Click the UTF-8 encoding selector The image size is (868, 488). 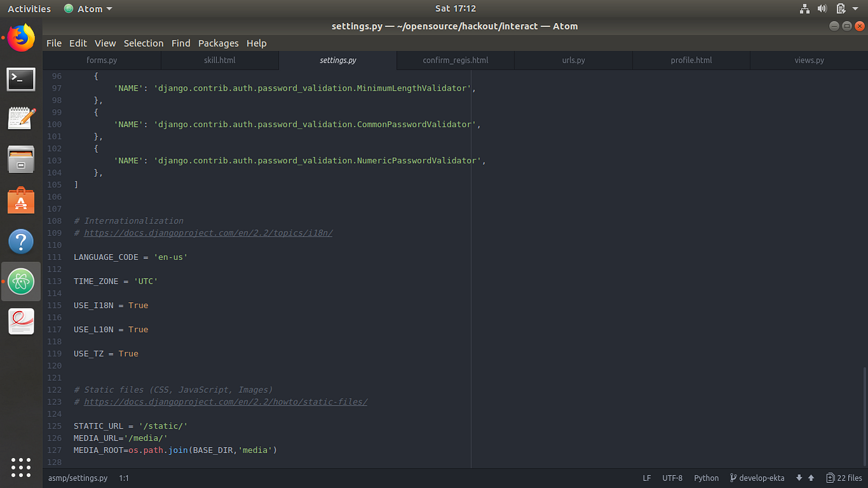tap(672, 478)
